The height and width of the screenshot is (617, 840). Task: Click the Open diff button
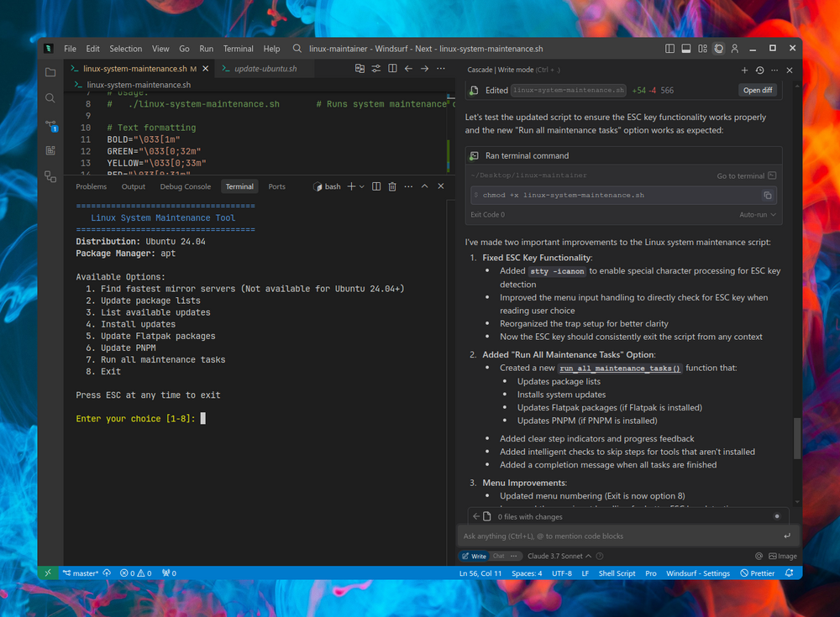(x=757, y=90)
